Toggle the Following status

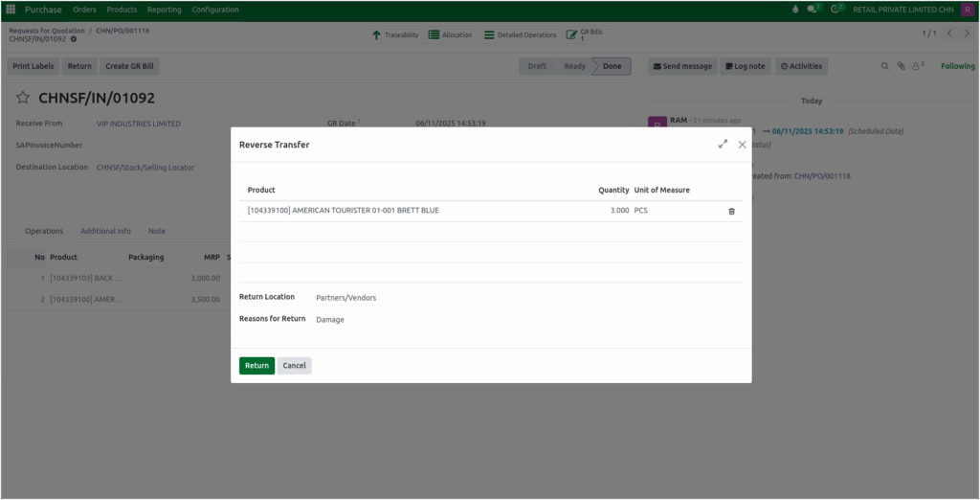[x=957, y=66]
